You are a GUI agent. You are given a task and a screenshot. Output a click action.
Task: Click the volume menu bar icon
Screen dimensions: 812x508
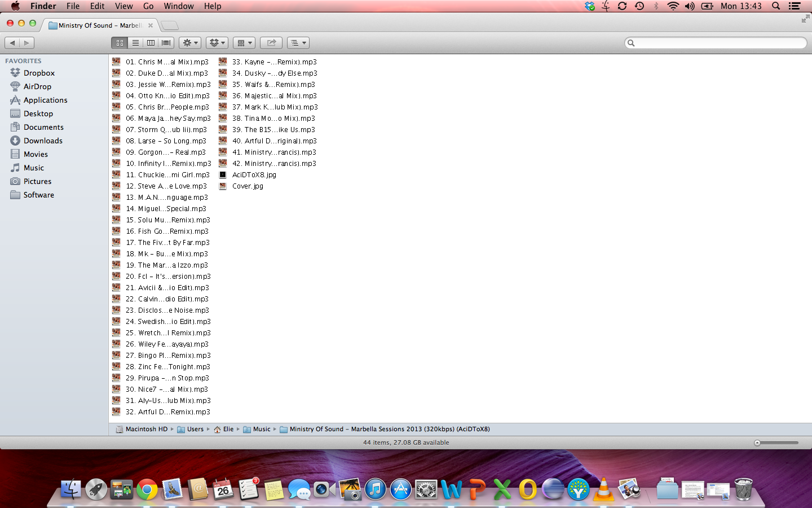pos(690,6)
